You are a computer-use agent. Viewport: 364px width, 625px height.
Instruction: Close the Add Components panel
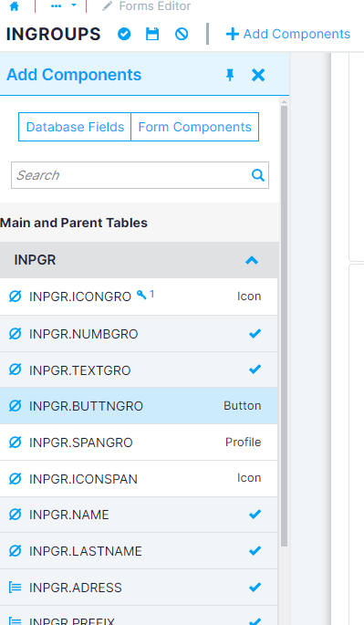point(258,75)
